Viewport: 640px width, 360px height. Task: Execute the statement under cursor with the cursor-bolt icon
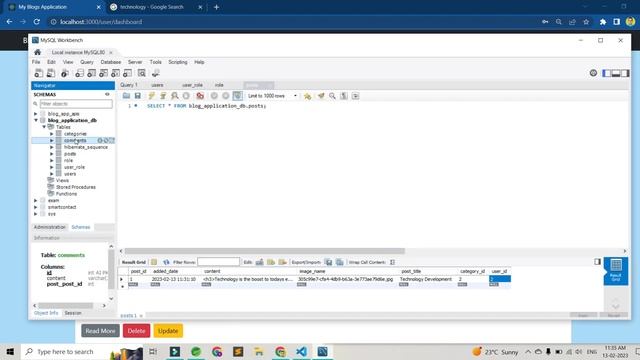coord(163,96)
